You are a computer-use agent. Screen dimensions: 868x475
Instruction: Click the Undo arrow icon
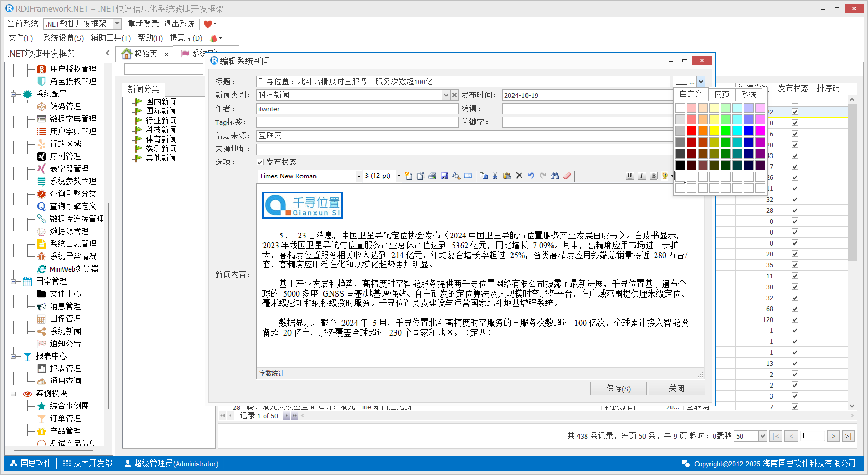pos(531,176)
